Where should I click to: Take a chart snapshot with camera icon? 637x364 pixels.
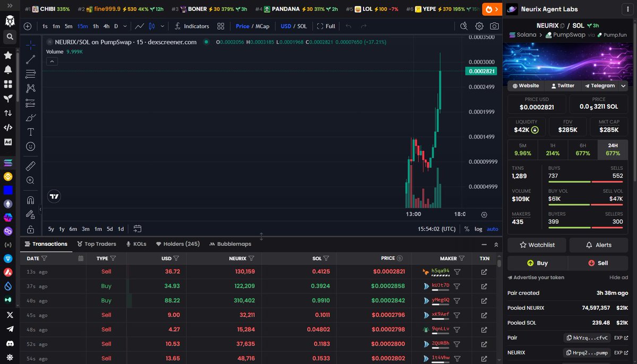coord(494,26)
